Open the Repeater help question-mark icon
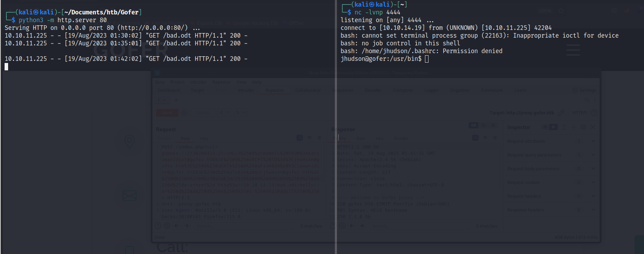 (594, 113)
